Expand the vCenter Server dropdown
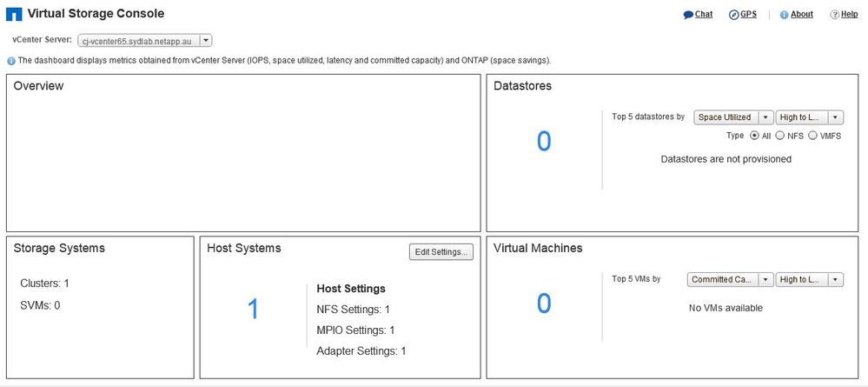The image size is (868, 387). [206, 41]
